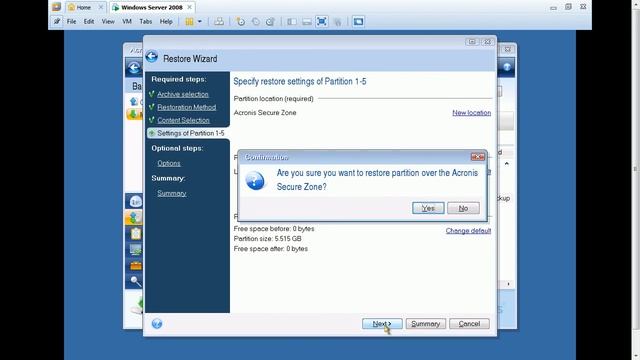Click the full screen toolbar icon
This screenshot has width=640, height=360.
tap(322, 22)
